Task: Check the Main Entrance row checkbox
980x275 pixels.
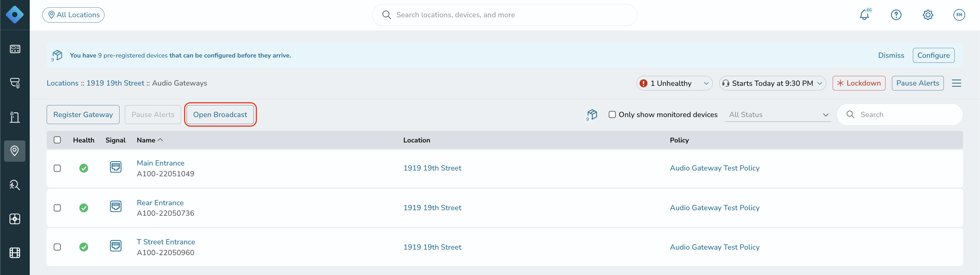Action: tap(57, 168)
